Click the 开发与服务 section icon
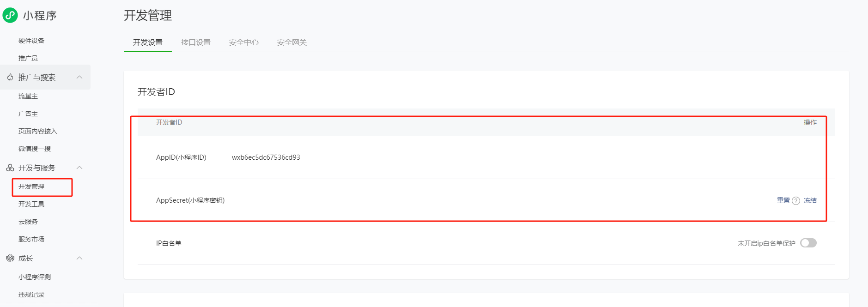 pos(10,168)
